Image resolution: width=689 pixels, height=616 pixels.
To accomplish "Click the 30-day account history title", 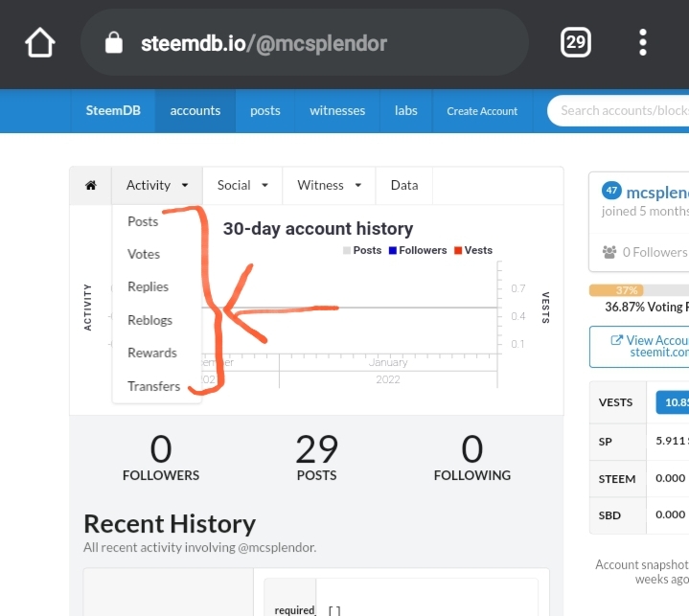I will pos(318,228).
